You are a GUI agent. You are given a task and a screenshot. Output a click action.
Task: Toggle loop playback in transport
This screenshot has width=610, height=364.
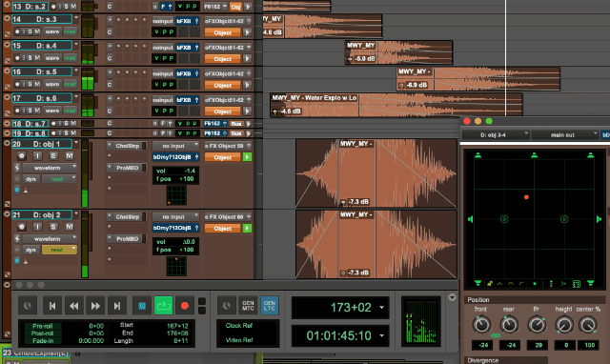click(163, 306)
